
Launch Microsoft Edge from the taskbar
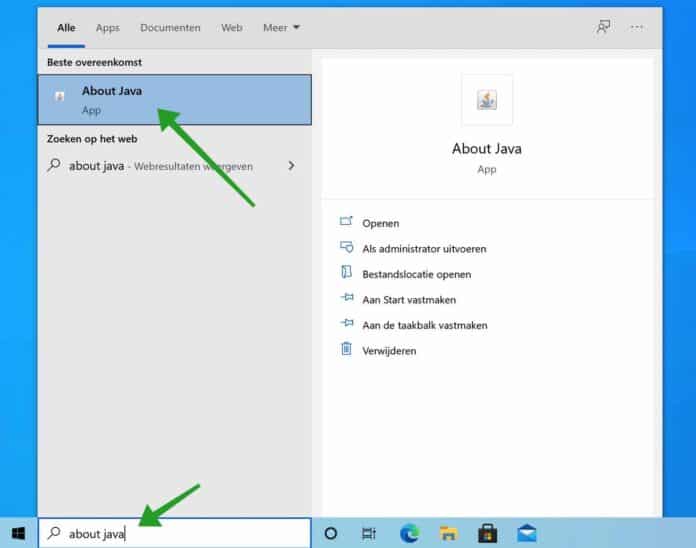[409, 533]
